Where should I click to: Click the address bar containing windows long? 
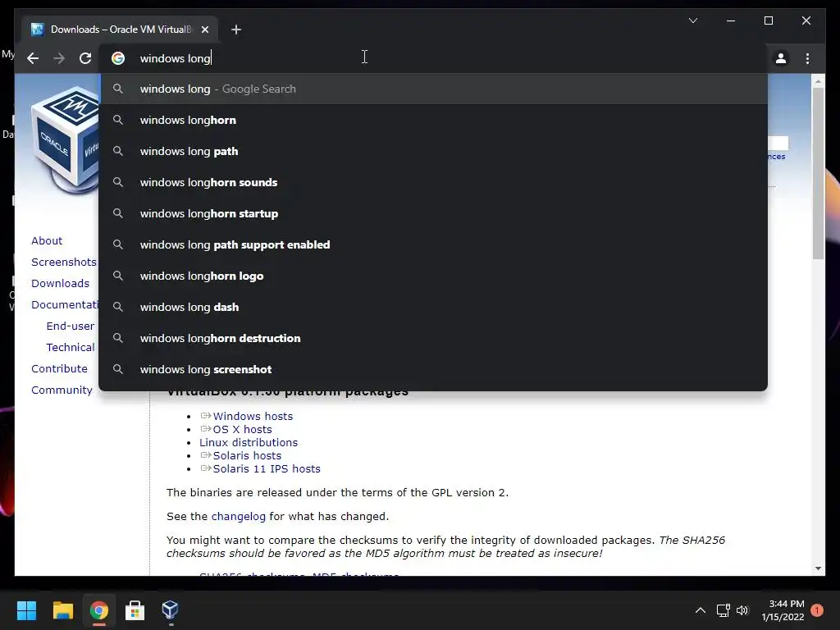pyautogui.click(x=431, y=58)
